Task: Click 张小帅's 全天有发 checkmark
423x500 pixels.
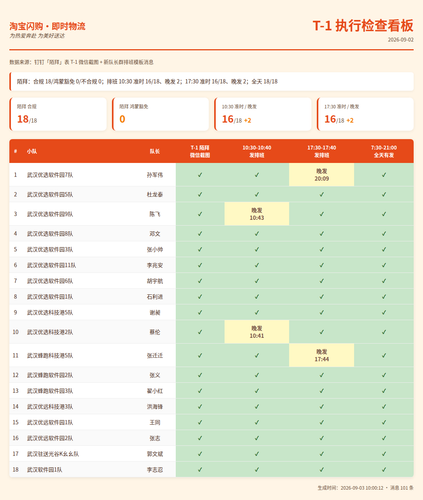Action: [384, 249]
